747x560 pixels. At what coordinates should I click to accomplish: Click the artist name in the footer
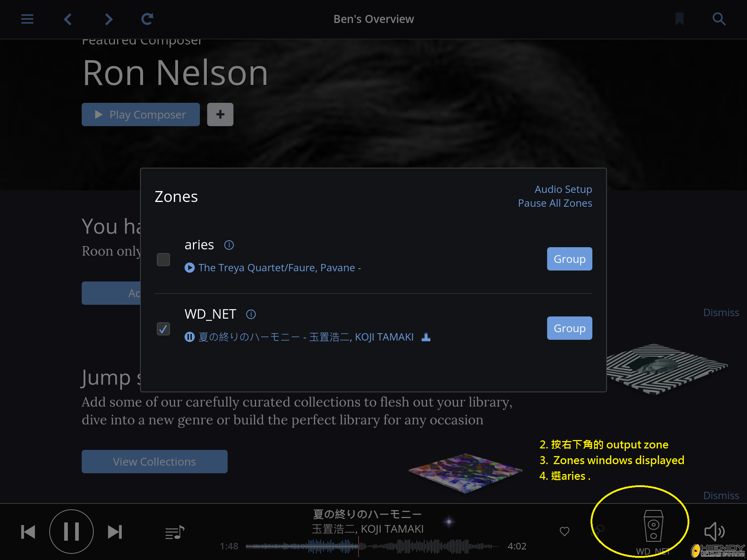368,529
